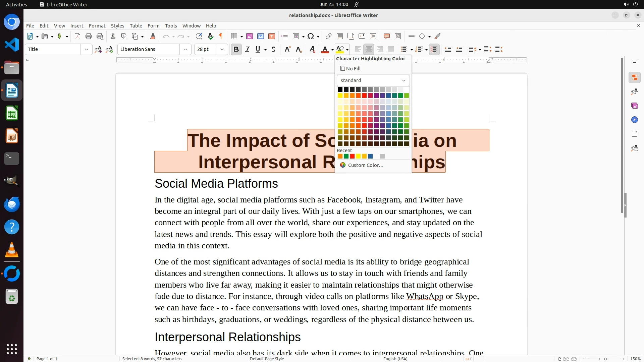Open the font size dropdown arrow
644x362 pixels.
click(222, 50)
